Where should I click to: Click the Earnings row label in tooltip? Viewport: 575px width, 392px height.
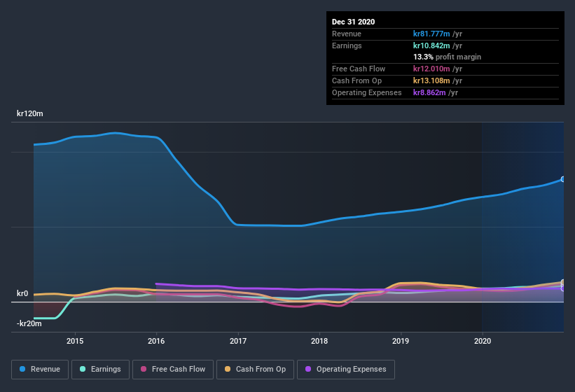[x=347, y=45]
